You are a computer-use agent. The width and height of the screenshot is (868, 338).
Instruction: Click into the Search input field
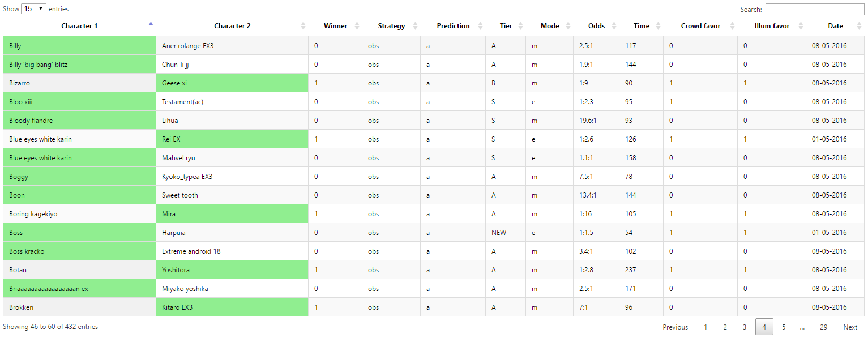(815, 10)
